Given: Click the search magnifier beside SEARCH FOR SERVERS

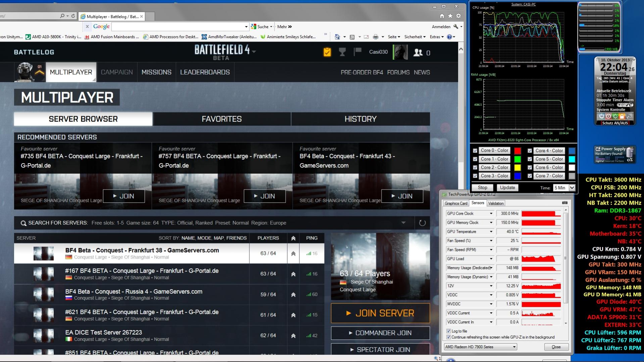Looking at the screenshot, I should pos(23,223).
